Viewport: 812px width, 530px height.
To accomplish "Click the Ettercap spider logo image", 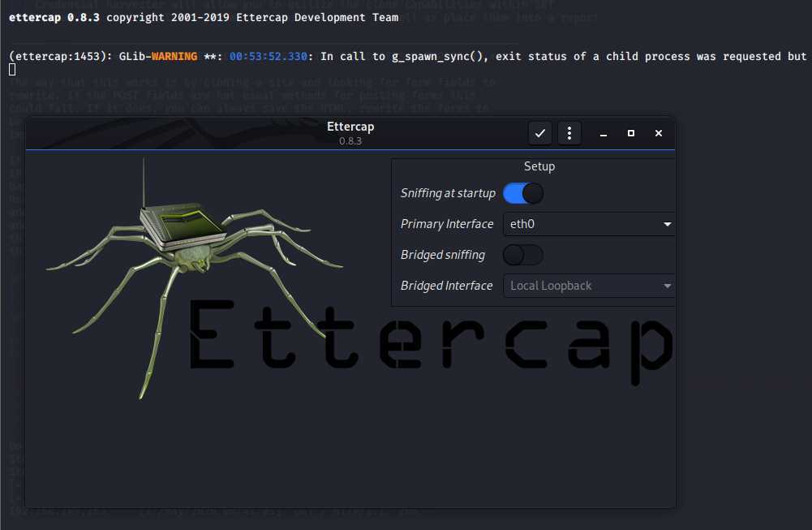I will click(194, 278).
